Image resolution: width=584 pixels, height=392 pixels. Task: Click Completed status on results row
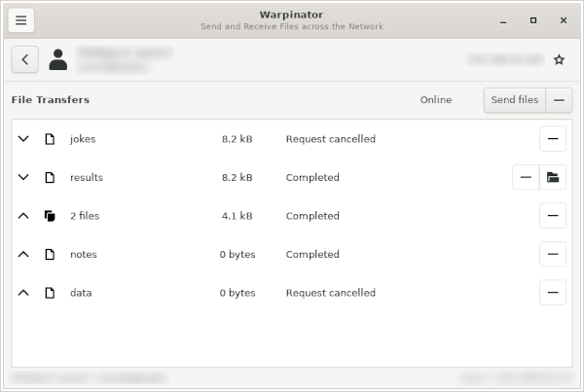point(312,177)
